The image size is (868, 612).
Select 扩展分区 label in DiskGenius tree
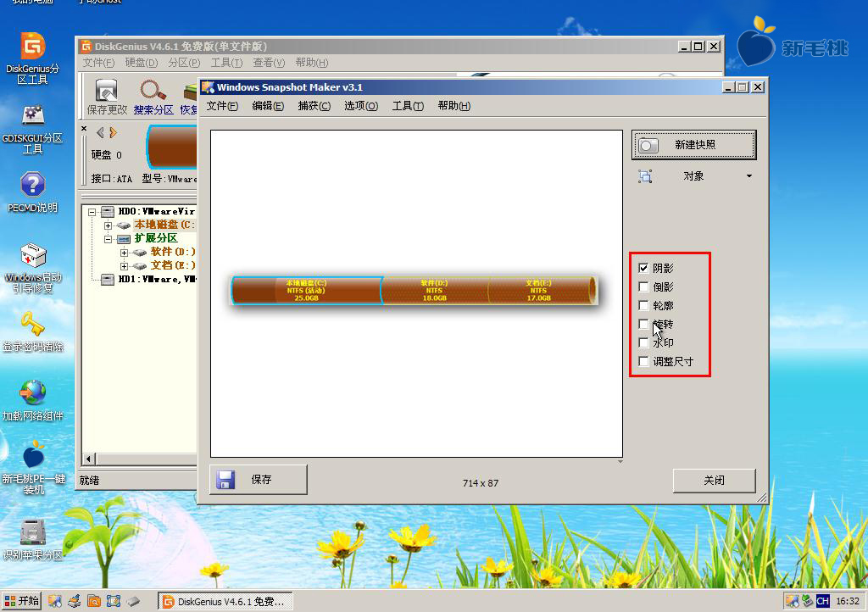pos(156,238)
